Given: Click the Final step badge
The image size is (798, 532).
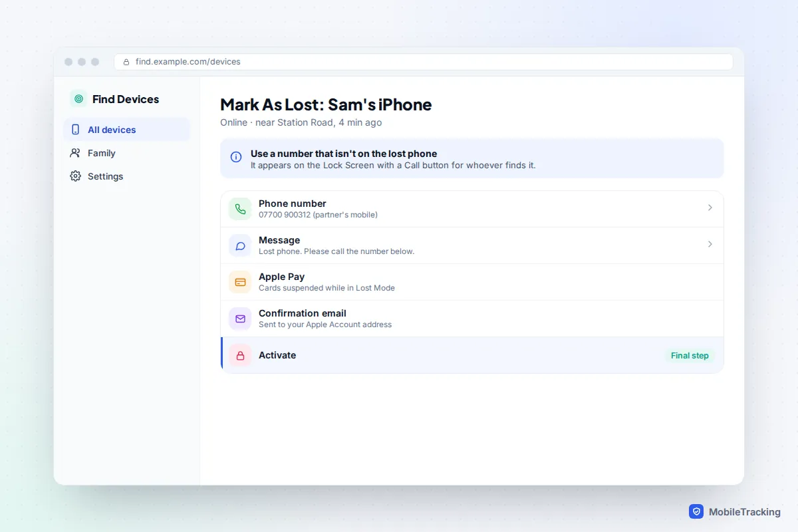Looking at the screenshot, I should click(690, 355).
